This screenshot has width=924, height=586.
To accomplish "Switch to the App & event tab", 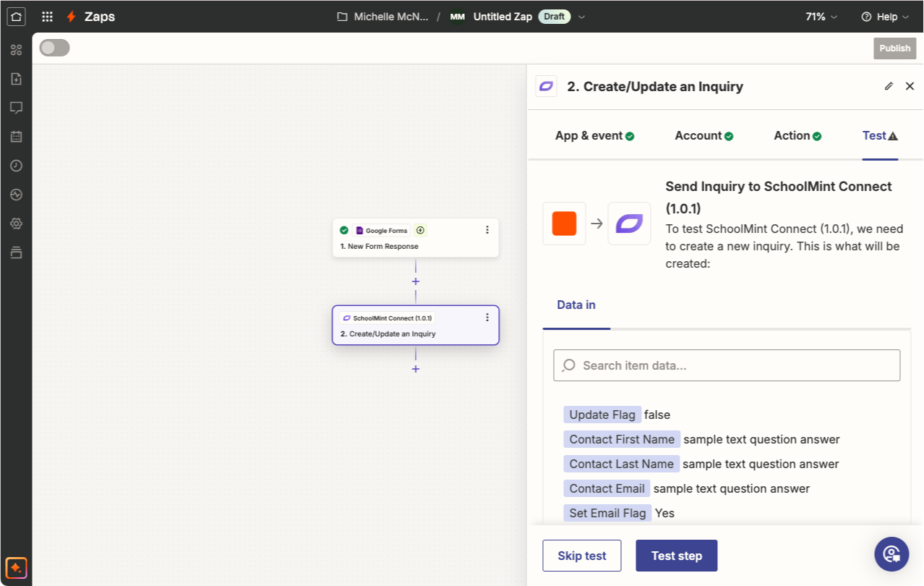I will (594, 135).
